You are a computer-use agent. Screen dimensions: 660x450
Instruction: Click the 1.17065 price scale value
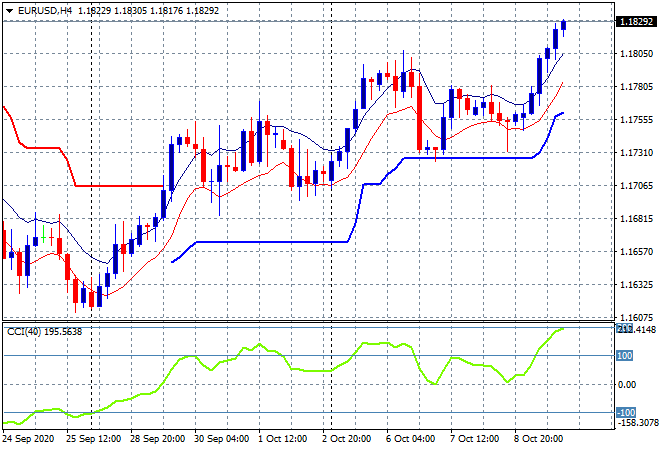(636, 186)
